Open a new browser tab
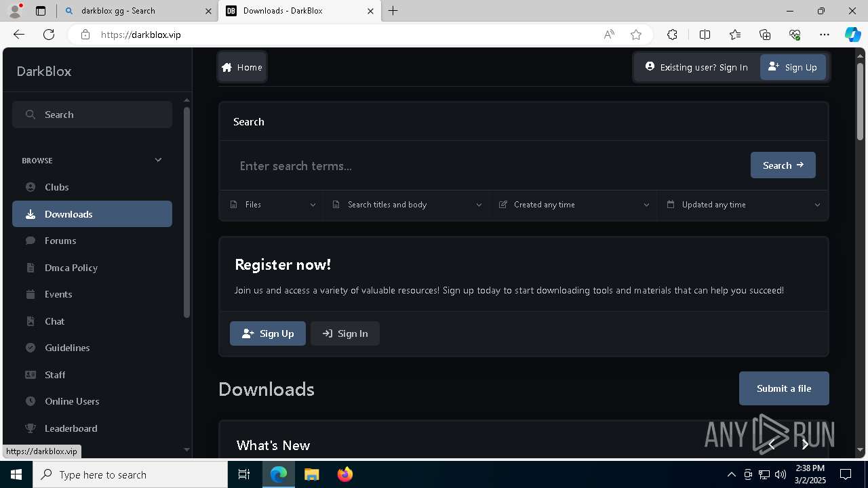Image resolution: width=868 pixels, height=488 pixels. [x=393, y=11]
